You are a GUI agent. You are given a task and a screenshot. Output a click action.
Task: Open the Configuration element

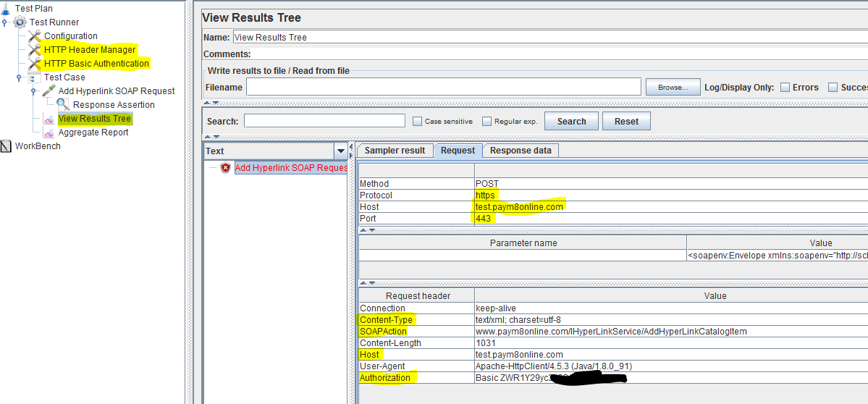71,36
